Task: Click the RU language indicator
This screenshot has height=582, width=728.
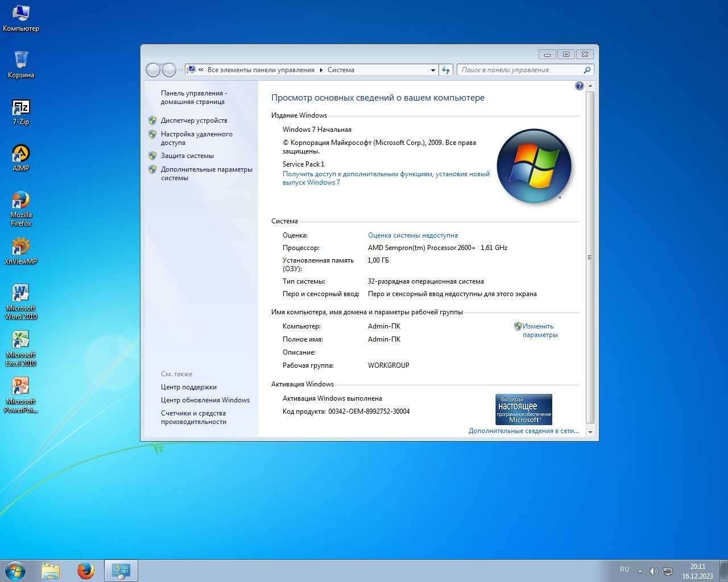Action: (x=624, y=569)
